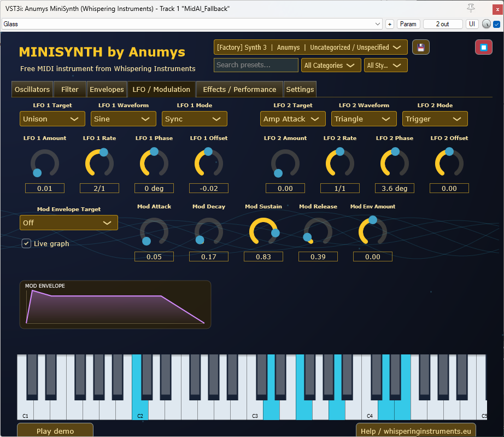This screenshot has height=437, width=504.
Task: Close the plugin window
Action: (497, 9)
